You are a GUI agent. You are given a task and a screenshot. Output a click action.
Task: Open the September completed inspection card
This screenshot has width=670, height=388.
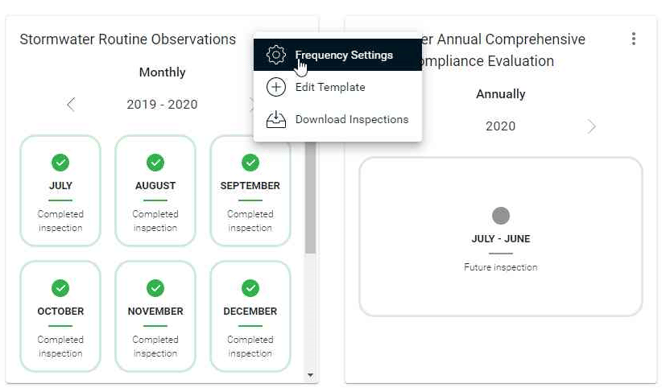click(x=250, y=191)
